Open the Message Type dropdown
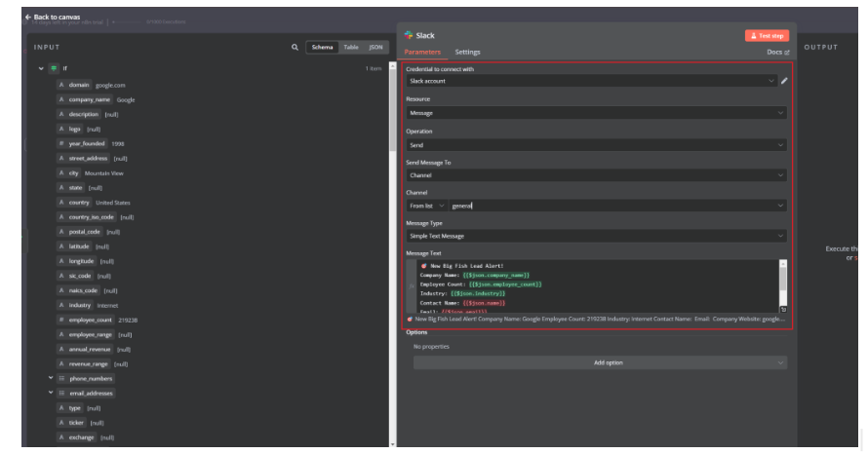Image resolution: width=868 pixels, height=454 pixels. coord(596,236)
